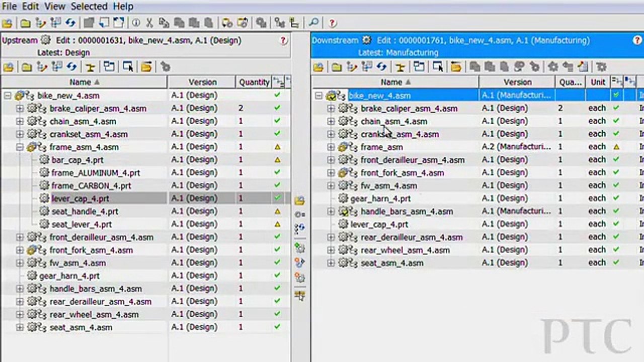Image resolution: width=644 pixels, height=362 pixels.
Task: Click the Upstream Quantity column header
Action: click(254, 82)
